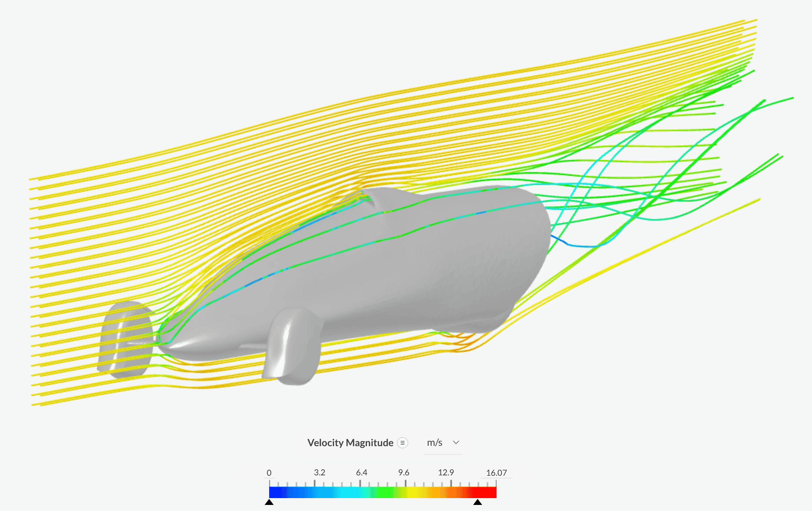Click the 0 minimum value on the legend
The width and height of the screenshot is (812, 511).
tap(269, 473)
